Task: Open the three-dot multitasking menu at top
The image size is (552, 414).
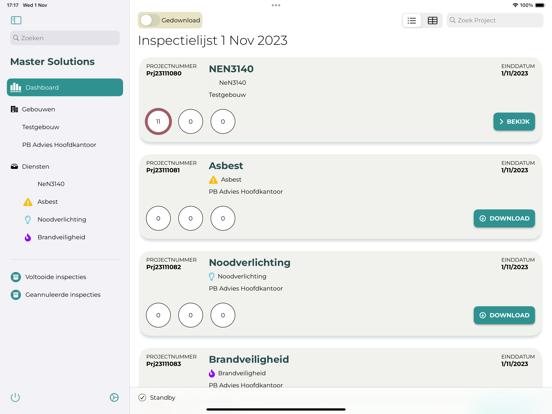Action: (x=276, y=5)
